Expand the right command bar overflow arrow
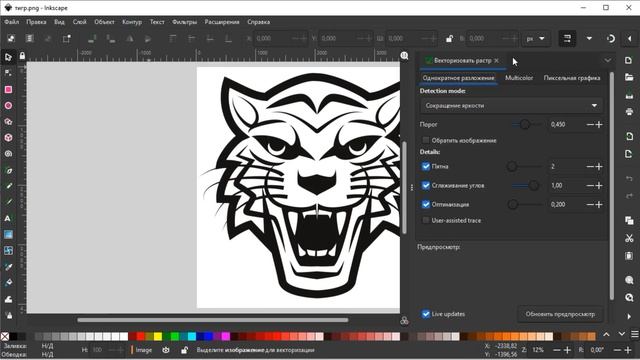 [629, 316]
